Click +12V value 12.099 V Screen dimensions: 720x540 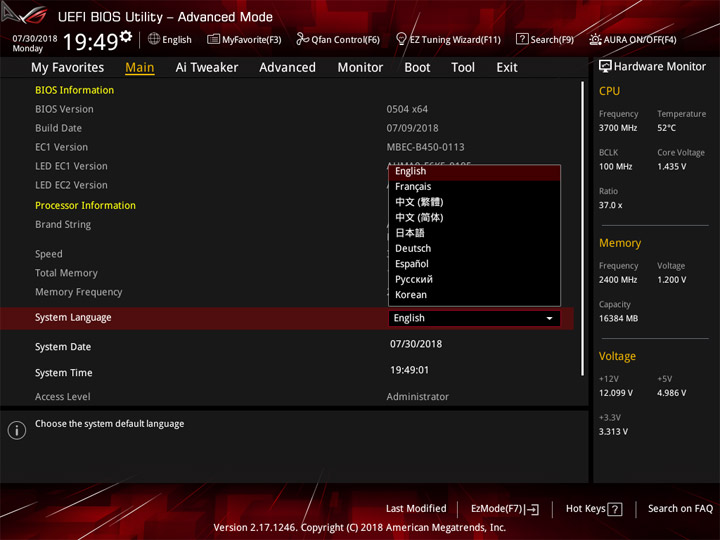(615, 393)
